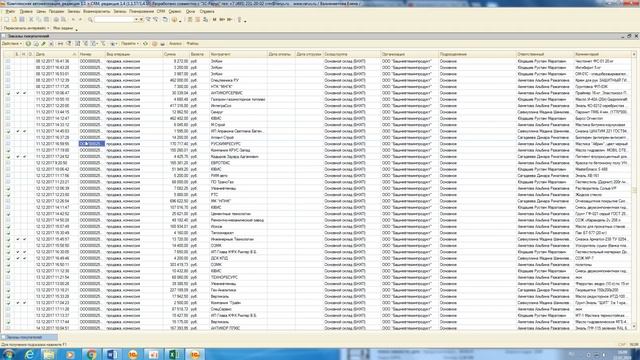The width and height of the screenshot is (640, 360).
Task: Open the Справка menu
Action: point(207,11)
